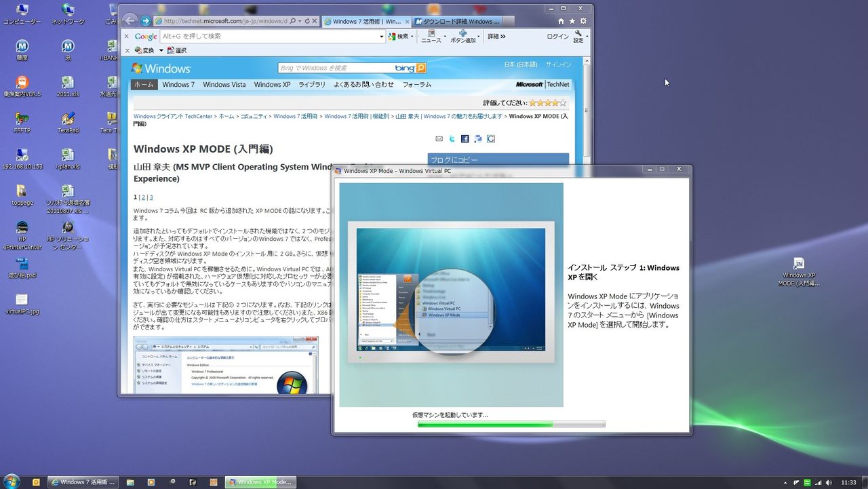Image resolution: width=868 pixels, height=489 pixels.
Task: Click the ブログにコピー button
Action: pos(498,159)
